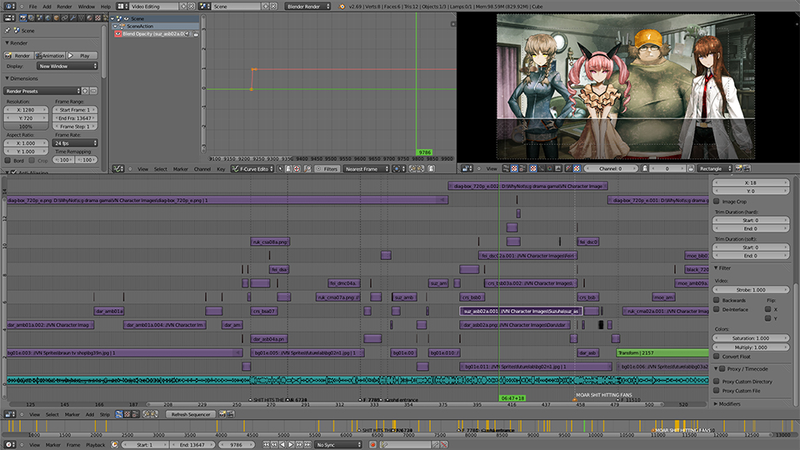Mute the Blend Opacity F-curve channel
Screen dimensions: 800x450
tap(188, 34)
